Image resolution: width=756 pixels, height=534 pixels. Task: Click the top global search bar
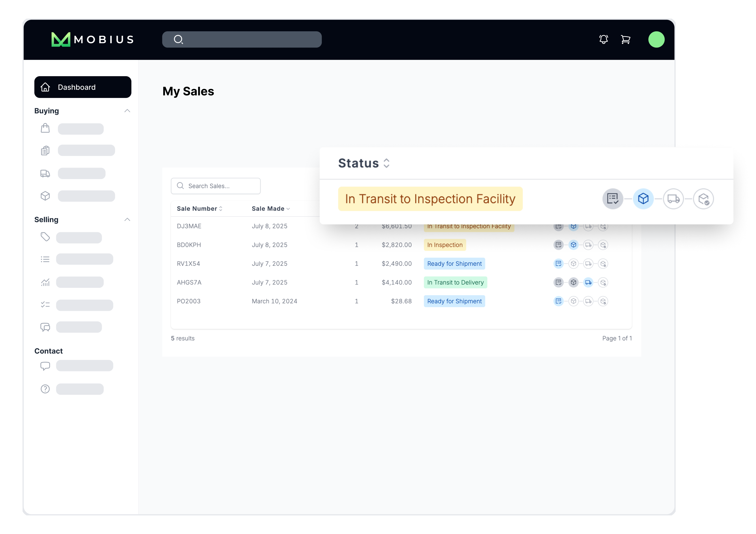click(x=242, y=39)
